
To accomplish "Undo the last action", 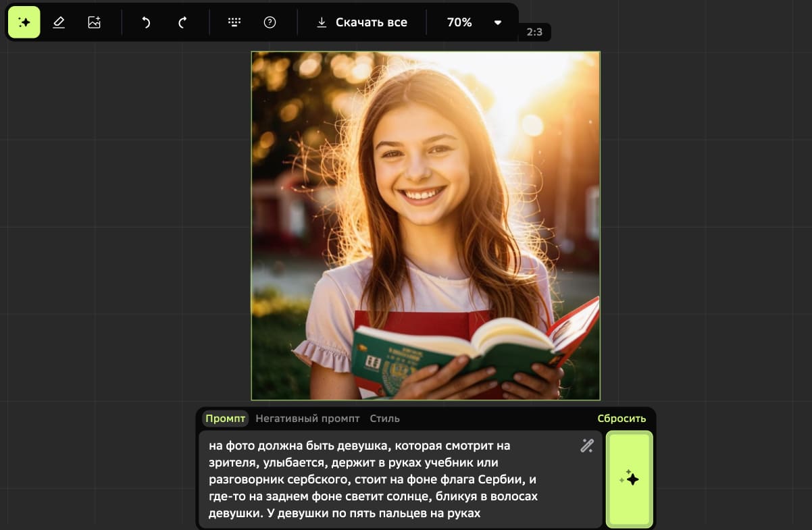I will point(145,22).
